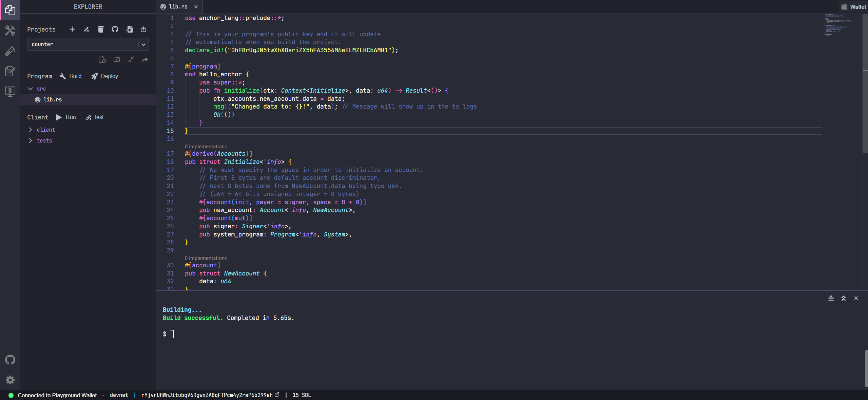Clear terminal icon
Image resolution: width=868 pixels, height=400 pixels.
tap(831, 299)
